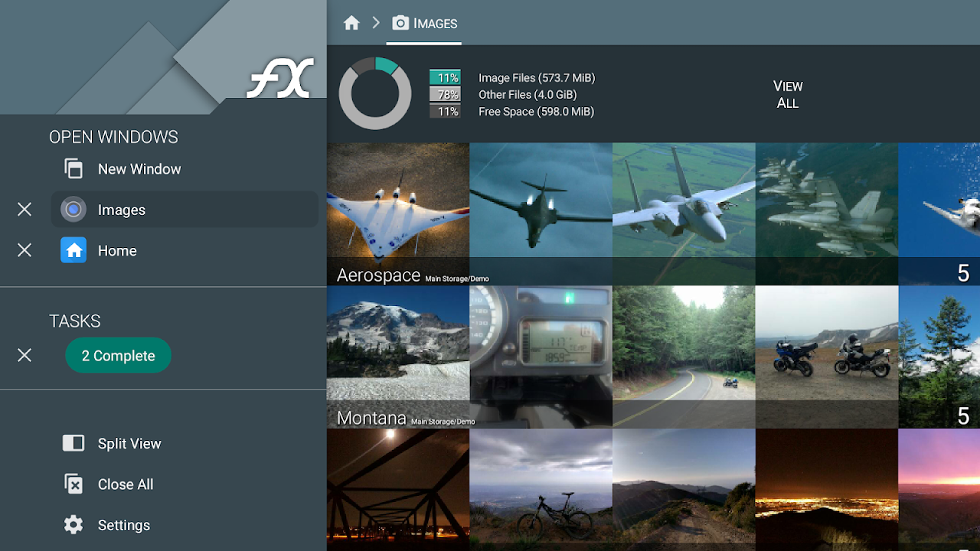
Task: Click the camera icon next to IMAGES
Action: pos(400,23)
